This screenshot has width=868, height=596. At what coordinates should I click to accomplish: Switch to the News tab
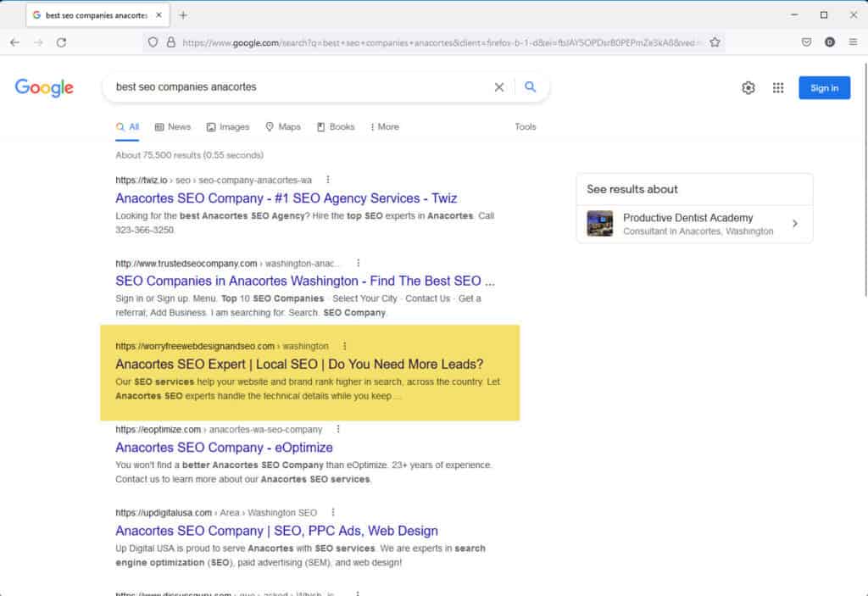click(x=173, y=127)
